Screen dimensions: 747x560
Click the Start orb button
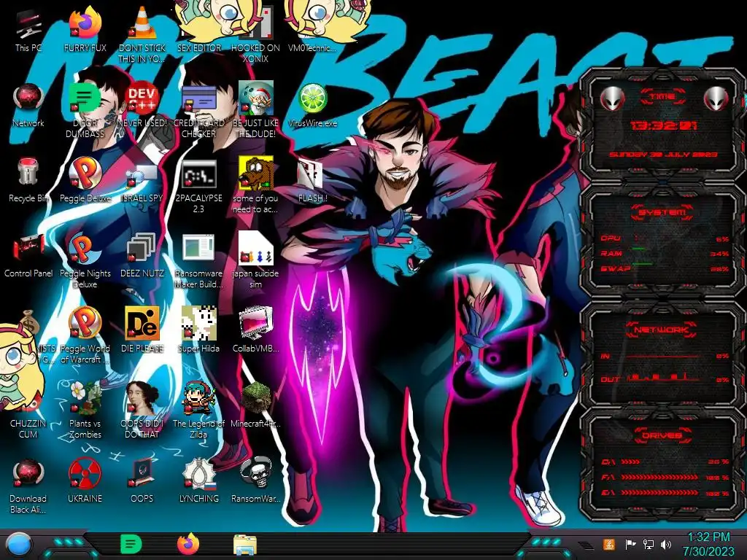pyautogui.click(x=19, y=545)
